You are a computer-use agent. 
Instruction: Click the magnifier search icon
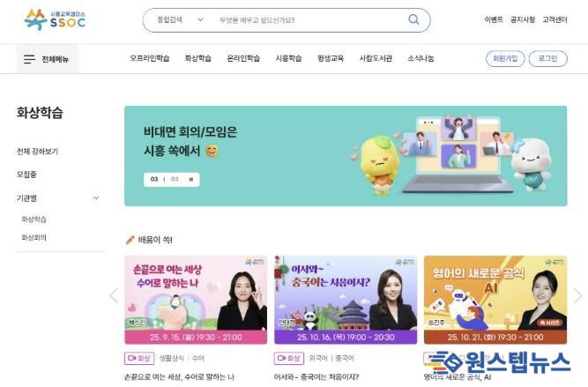413,19
